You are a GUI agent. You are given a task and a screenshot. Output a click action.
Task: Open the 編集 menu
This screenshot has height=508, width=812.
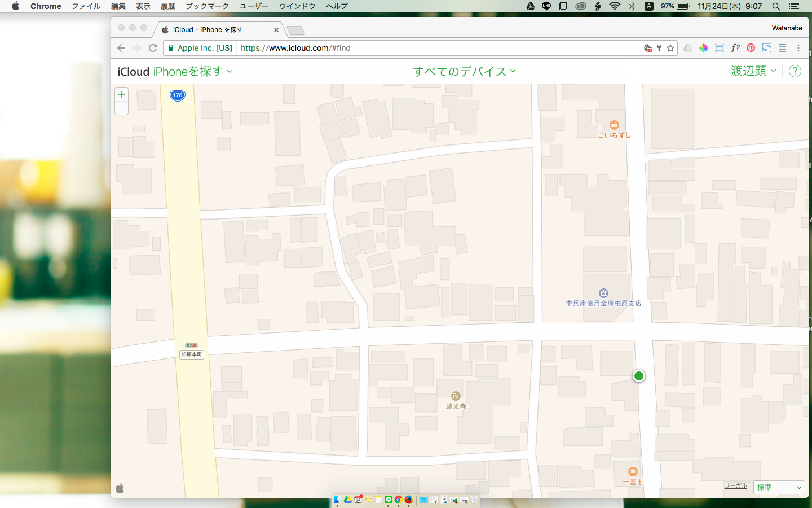118,6
